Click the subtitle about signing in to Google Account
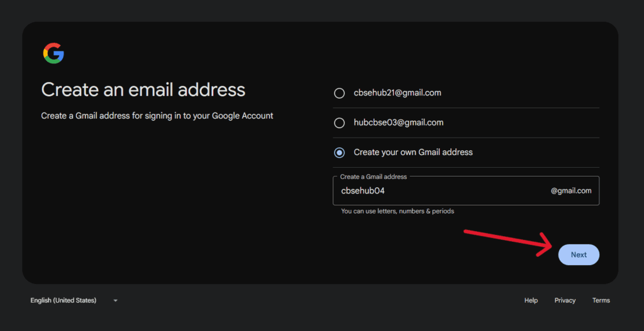644x331 pixels. (157, 116)
